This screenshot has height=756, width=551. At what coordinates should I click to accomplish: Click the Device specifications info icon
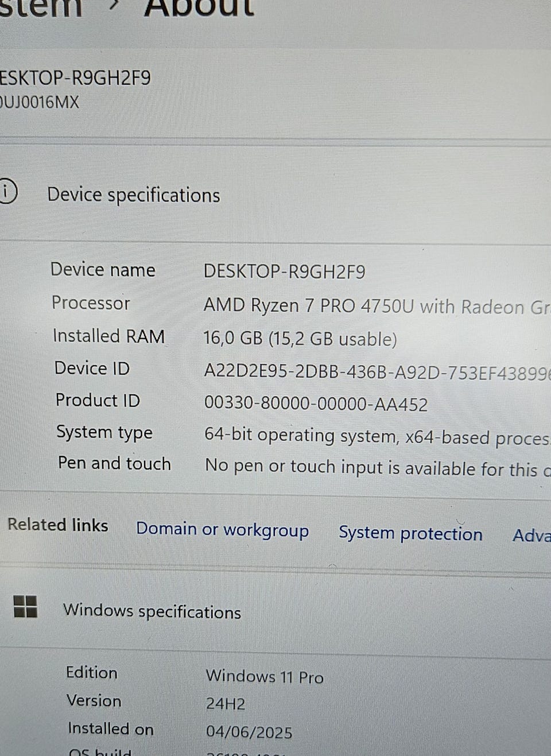click(x=7, y=191)
